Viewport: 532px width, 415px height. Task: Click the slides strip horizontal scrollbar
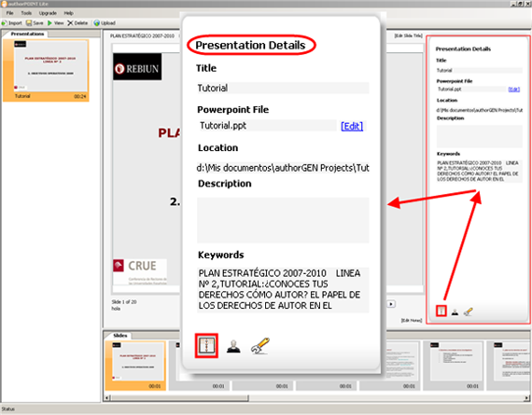(316, 397)
